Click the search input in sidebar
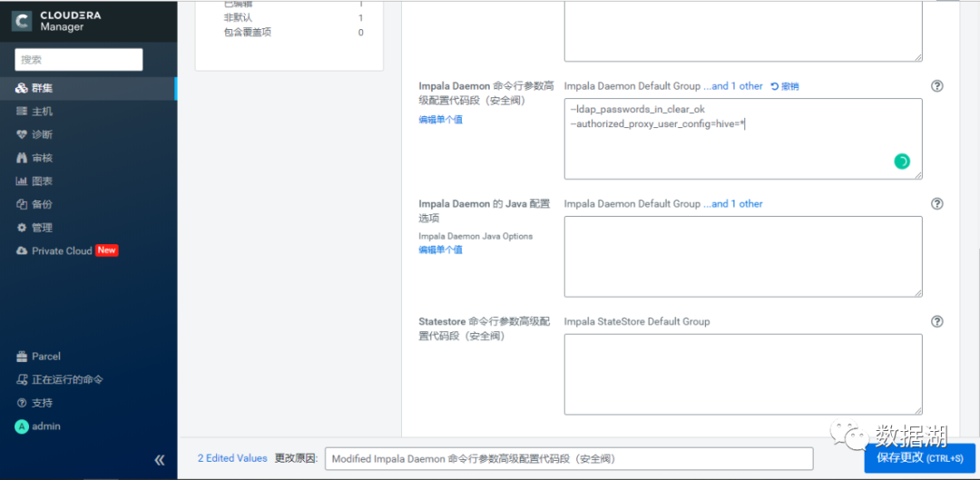The height and width of the screenshot is (480, 980). tap(79, 60)
